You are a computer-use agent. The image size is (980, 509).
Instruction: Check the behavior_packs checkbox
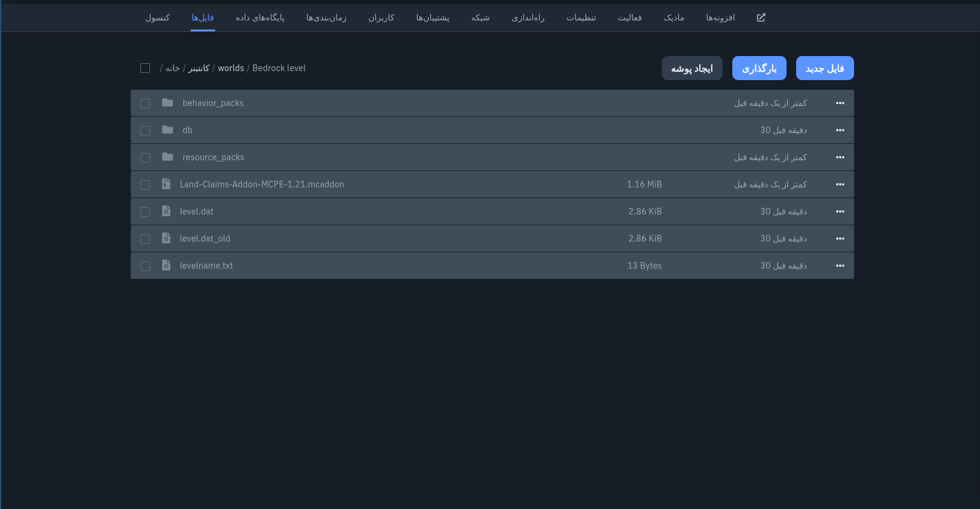tap(145, 104)
